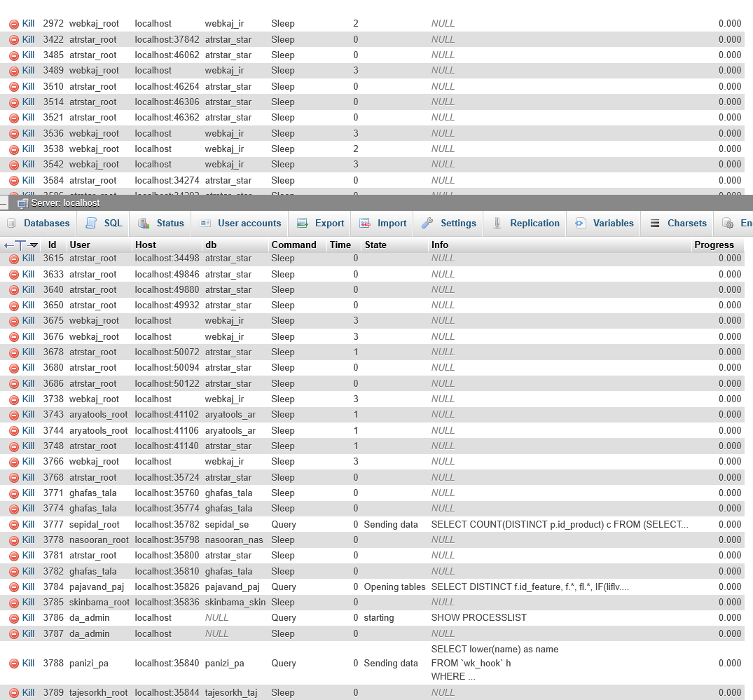Sort the process list by Info column
753x700 pixels.
tap(440, 245)
